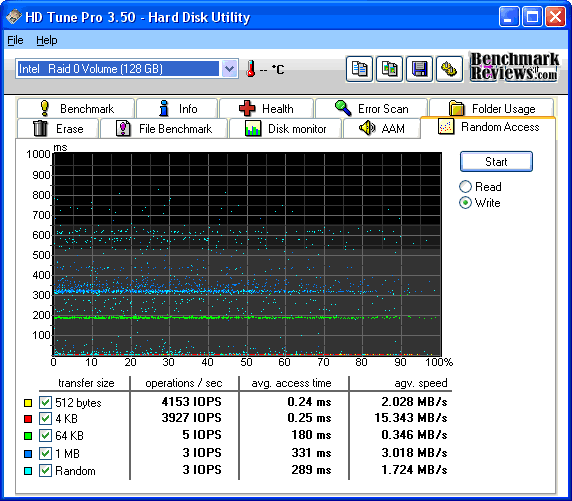Click the Disk monitor chart icon

click(253, 128)
